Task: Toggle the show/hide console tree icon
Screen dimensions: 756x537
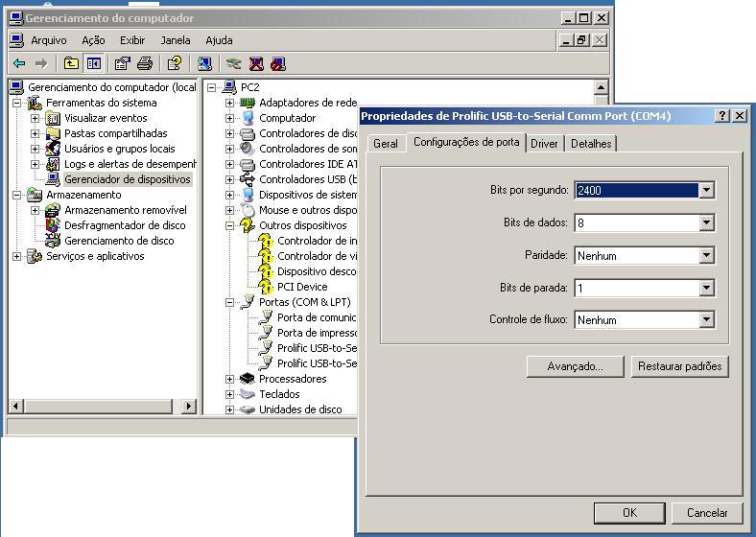Action: pos(93,63)
